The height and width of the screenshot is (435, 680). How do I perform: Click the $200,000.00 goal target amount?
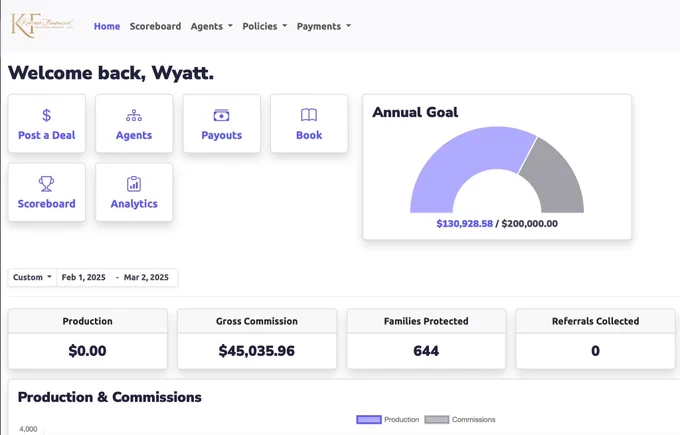[x=530, y=224]
